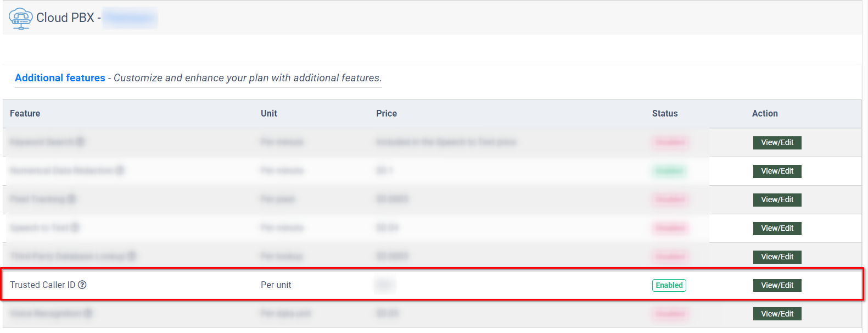Screen dimensions: 868x333
Task: Click the Cloud PBX phone cloud icon
Action: 20,18
